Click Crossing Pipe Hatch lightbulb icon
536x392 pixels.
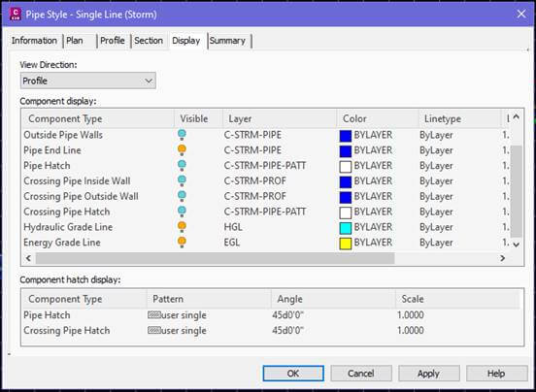coord(182,212)
